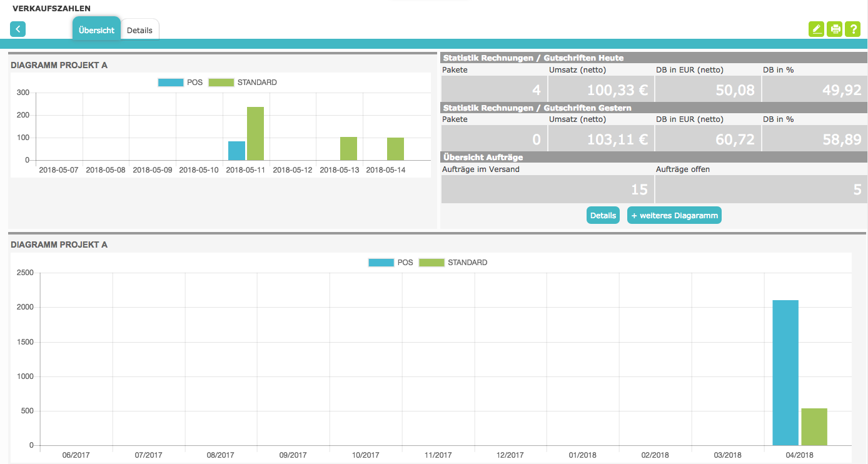Add chart with '+ weiteres Diagramm' button

coord(674,215)
